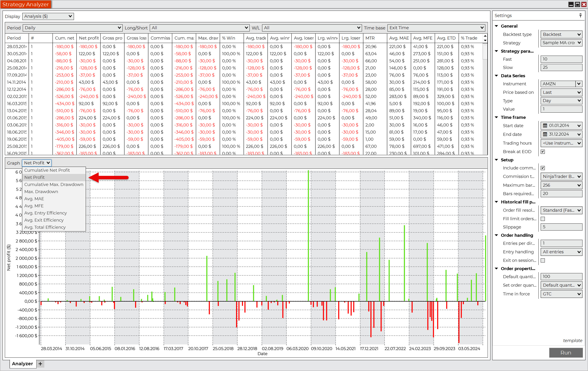Collapse the Data Series section triangle

pos(496,76)
